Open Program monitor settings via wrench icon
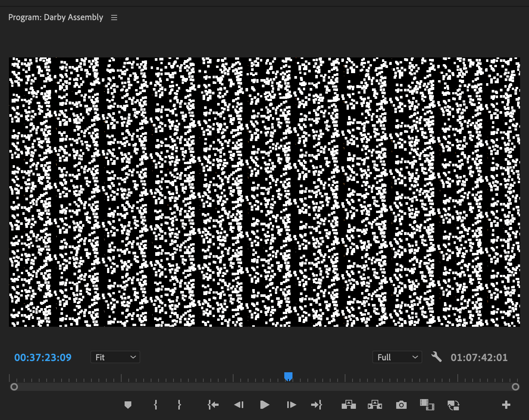This screenshot has width=529, height=420. (436, 357)
